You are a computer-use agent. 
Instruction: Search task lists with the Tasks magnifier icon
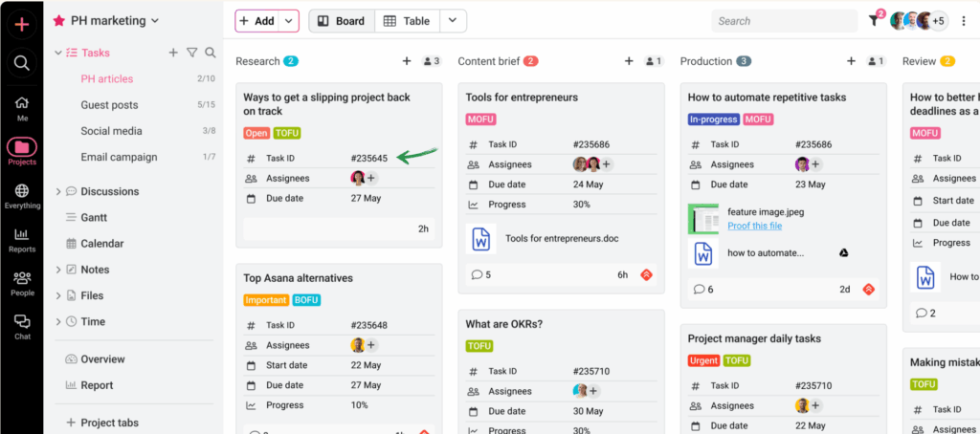211,53
